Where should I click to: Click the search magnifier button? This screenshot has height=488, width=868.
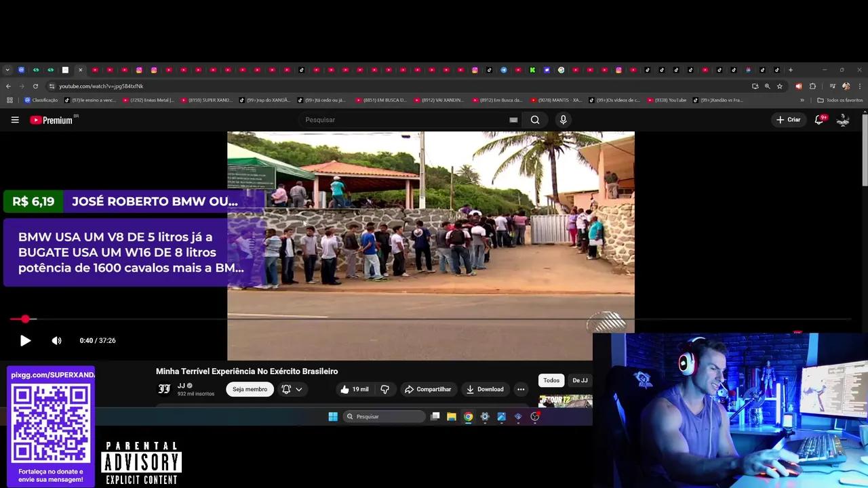click(535, 120)
